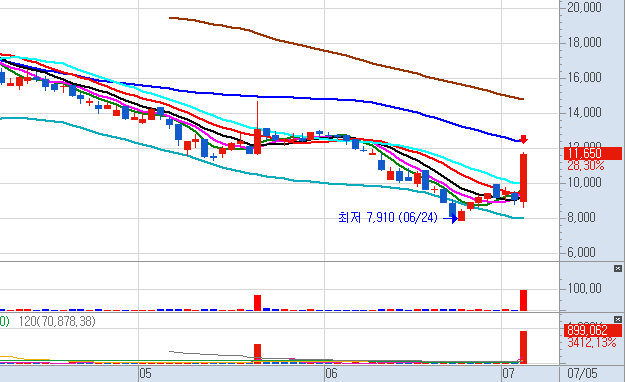Image resolution: width=625 pixels, height=382 pixels.
Task: Click the tall red volume bar at the bottom panel's right end
Action: click(x=523, y=347)
